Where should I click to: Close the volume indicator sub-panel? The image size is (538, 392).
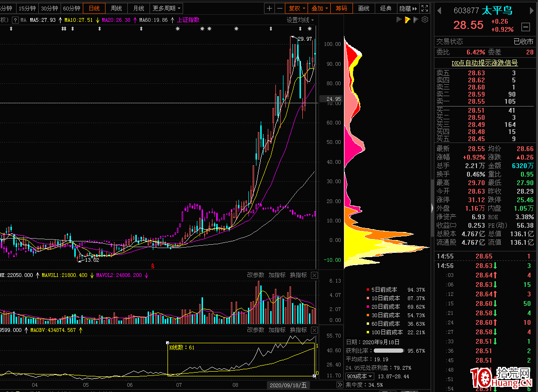(314, 275)
